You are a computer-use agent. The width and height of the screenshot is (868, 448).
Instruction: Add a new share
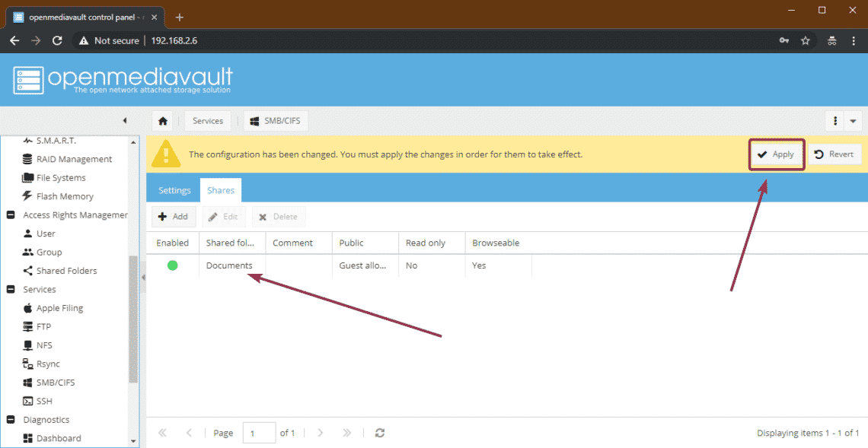[174, 217]
